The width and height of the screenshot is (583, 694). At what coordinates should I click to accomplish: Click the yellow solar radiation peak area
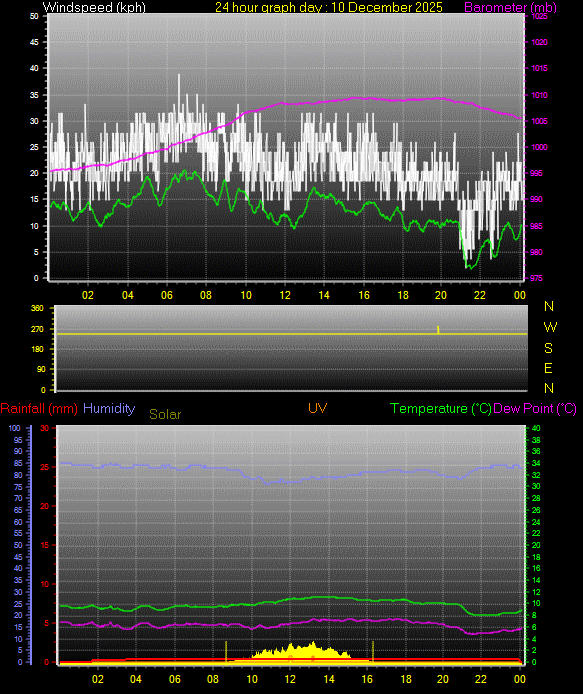[x=302, y=653]
